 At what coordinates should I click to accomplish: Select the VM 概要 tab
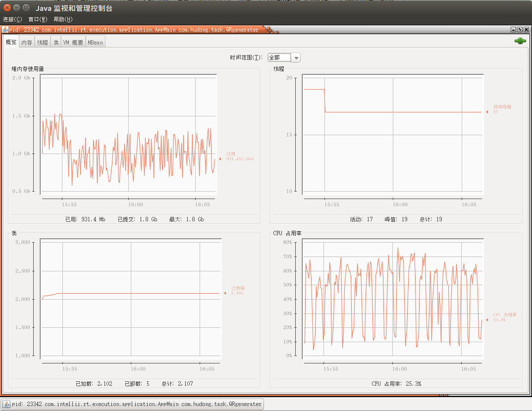[73, 43]
